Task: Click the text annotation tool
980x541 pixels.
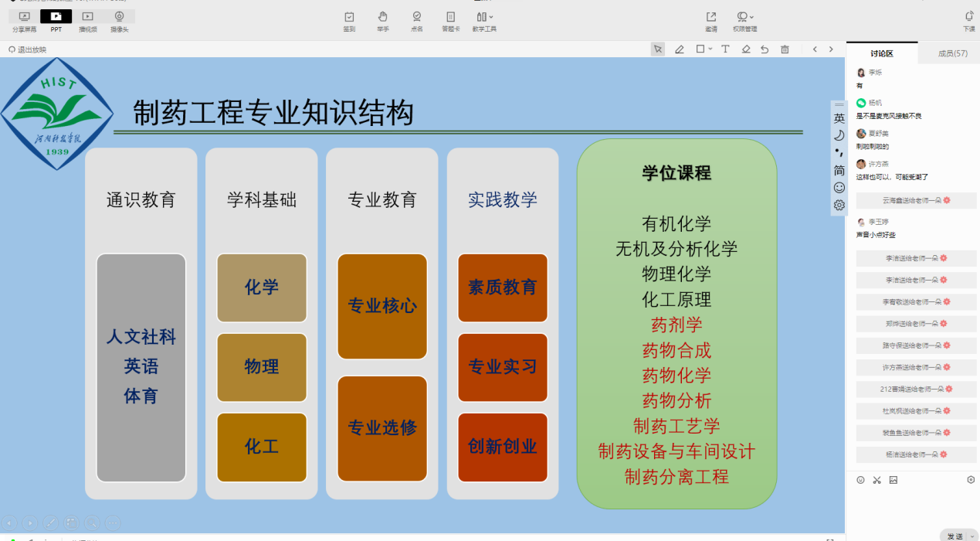Action: [725, 49]
